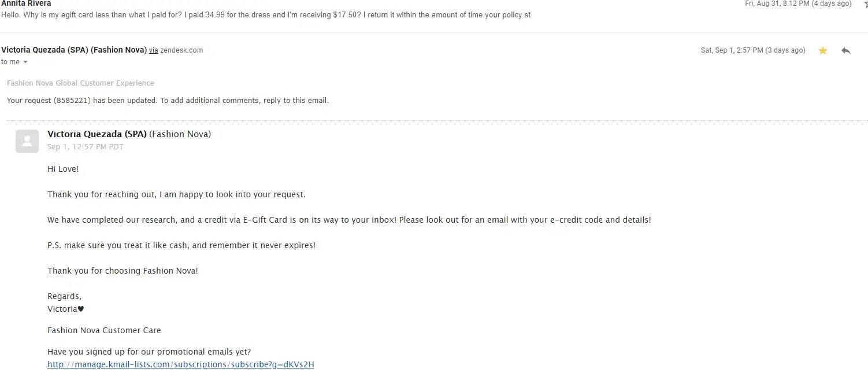Click sender name Victoria Quezada in header

74,50
